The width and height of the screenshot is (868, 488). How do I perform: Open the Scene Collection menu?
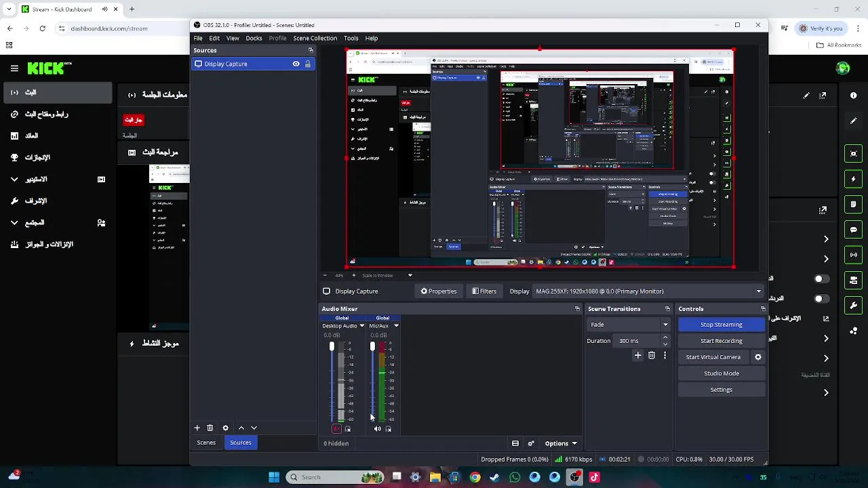pos(315,38)
